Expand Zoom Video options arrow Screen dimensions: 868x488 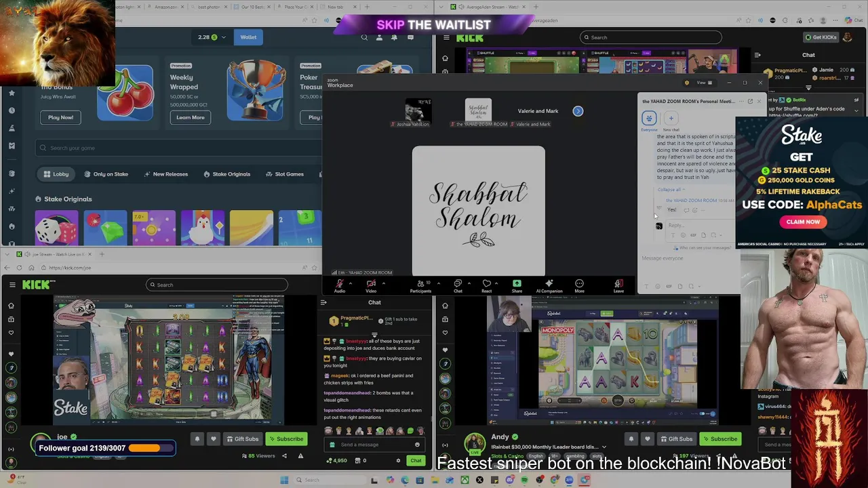coord(383,283)
